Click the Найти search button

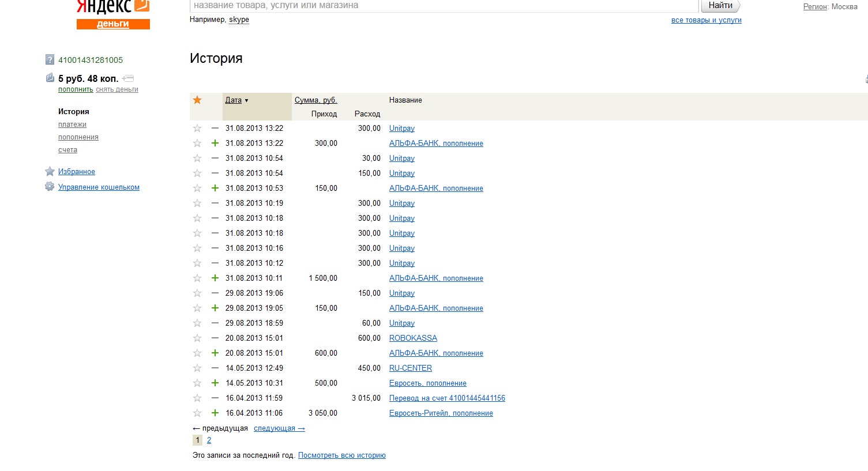(720, 6)
